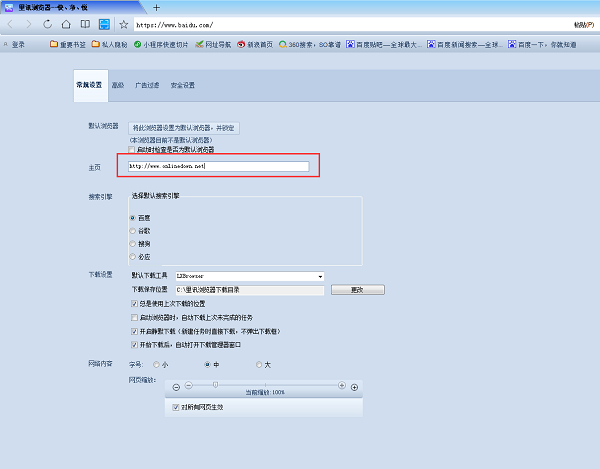Screen dimensions: 600x469
Task: Reload the page with the refresh icon
Action: click(49, 24)
